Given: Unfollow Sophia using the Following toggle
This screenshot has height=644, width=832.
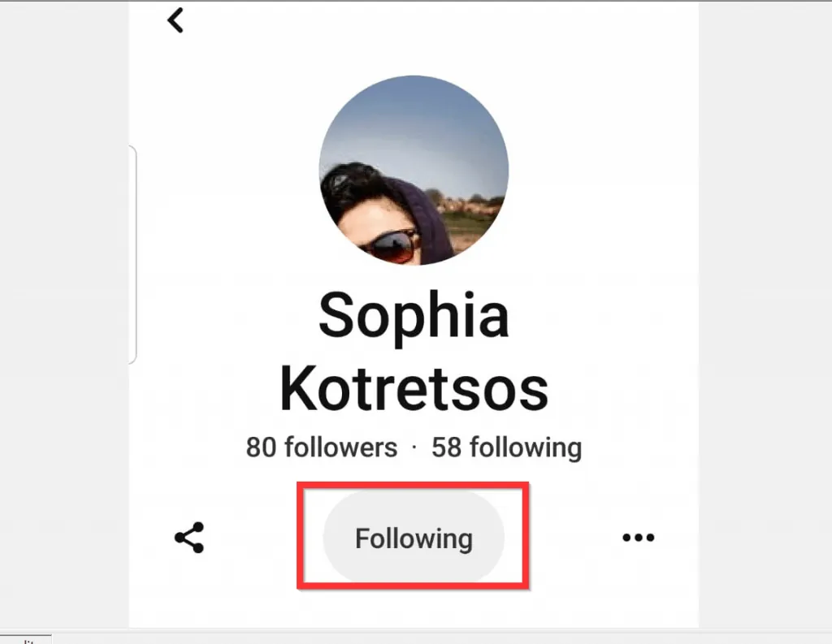Looking at the screenshot, I should [x=414, y=538].
